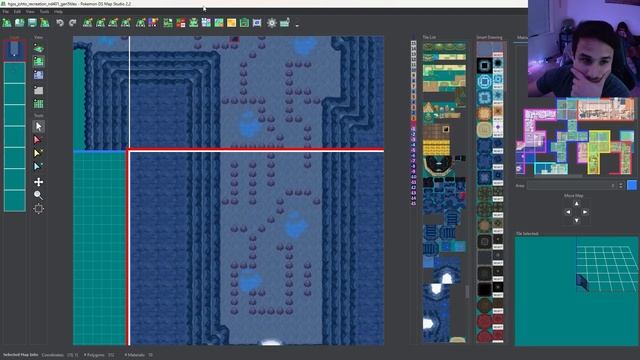Select the yellow arrow smart grid tool
This screenshot has width=640, height=360.
[38, 153]
